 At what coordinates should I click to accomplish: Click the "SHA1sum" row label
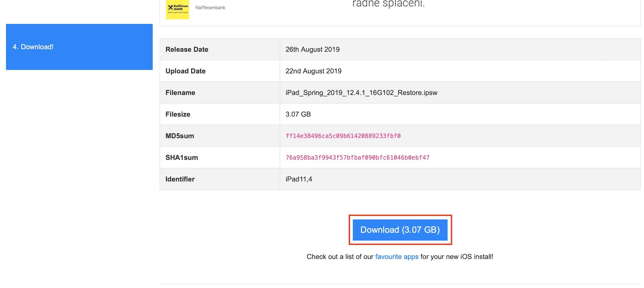[182, 157]
